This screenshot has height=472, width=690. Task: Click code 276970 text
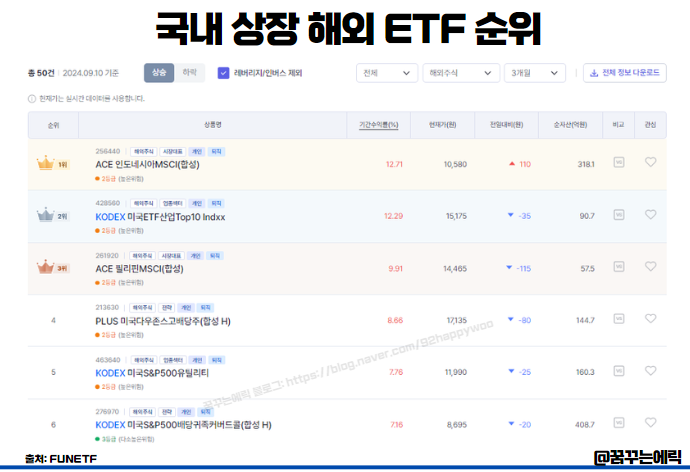(107, 412)
